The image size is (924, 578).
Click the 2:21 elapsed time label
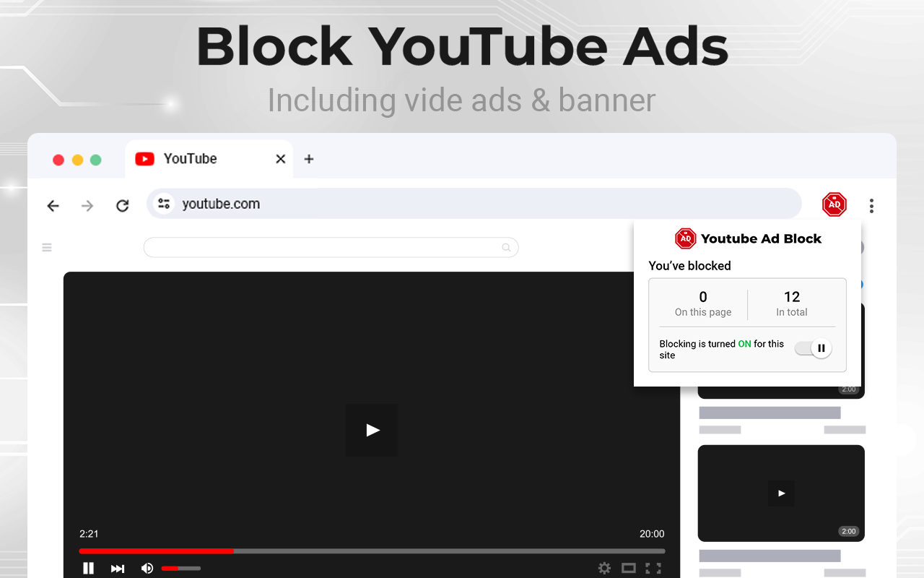click(x=89, y=534)
